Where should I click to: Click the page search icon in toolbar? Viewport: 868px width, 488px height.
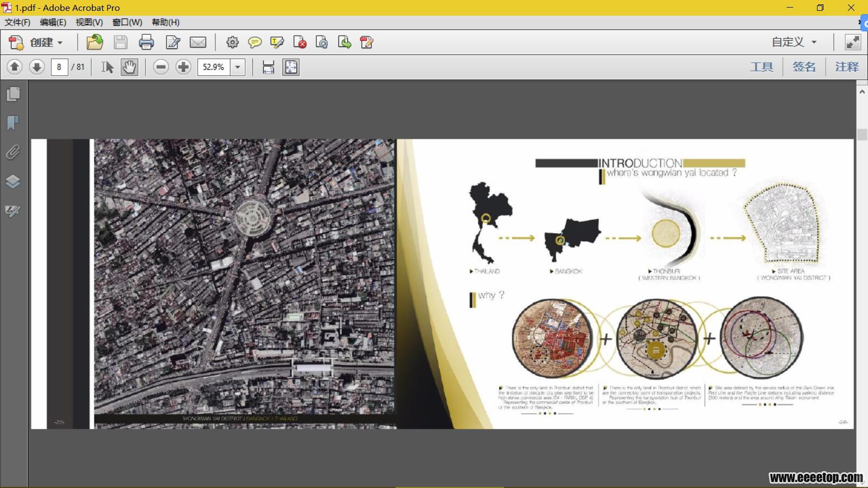pyautogui.click(x=322, y=42)
